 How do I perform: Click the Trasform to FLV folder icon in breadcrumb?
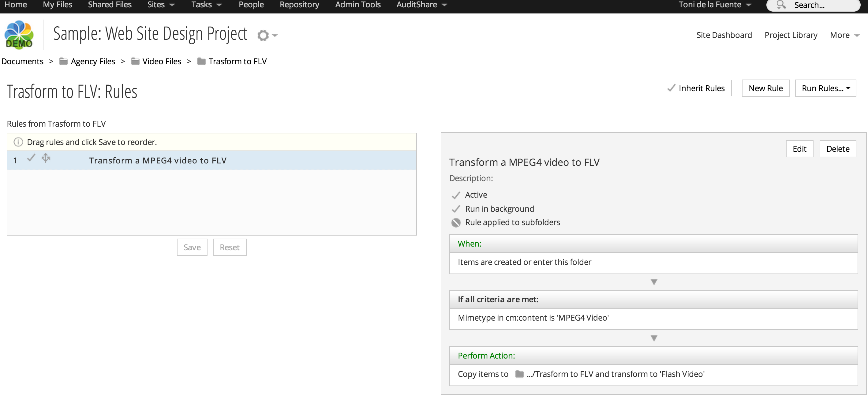coord(201,61)
